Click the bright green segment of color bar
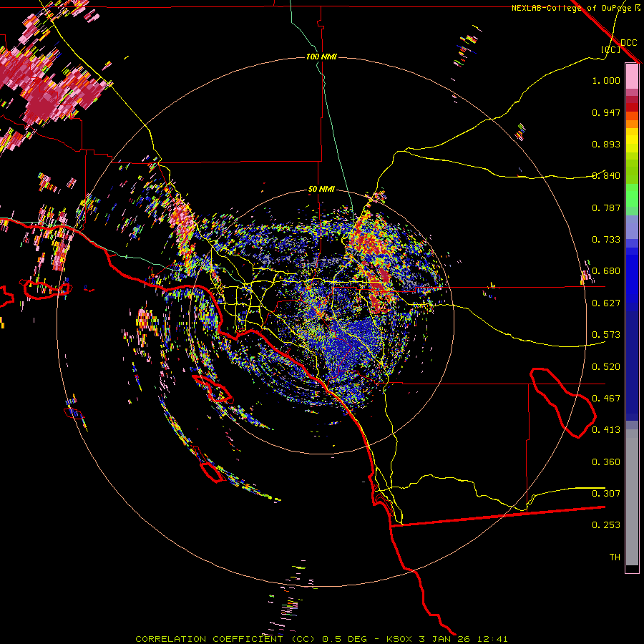Image resolution: width=644 pixels, height=644 pixels. point(632,195)
